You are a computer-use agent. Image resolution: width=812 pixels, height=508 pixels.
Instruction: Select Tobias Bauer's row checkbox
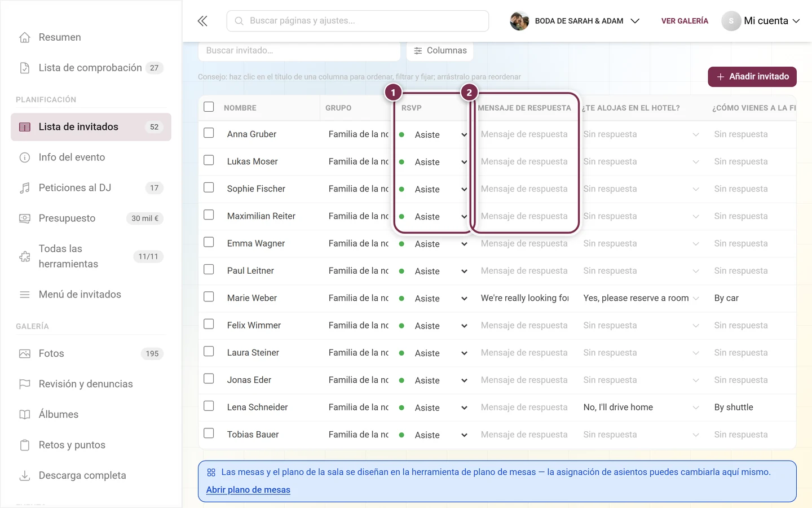(x=209, y=433)
